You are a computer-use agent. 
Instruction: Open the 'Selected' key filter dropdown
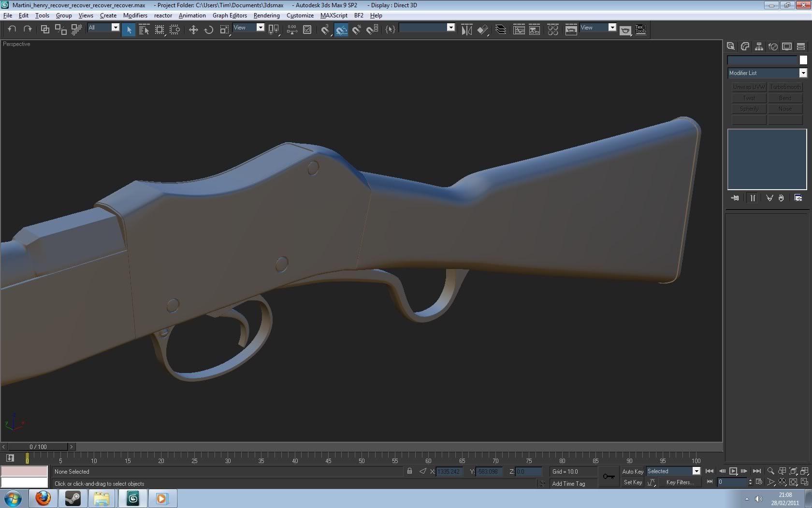(696, 471)
